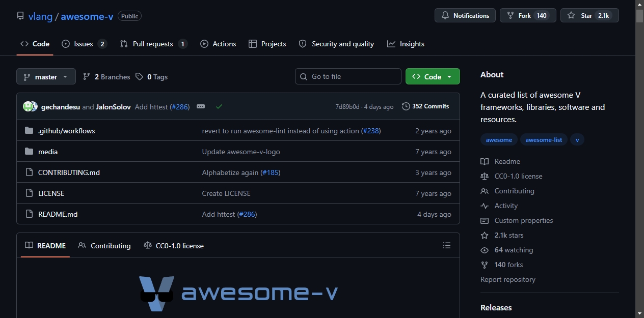Screen dimensions: 644x318
Task: Click the awesome topic tag
Action: [x=499, y=139]
